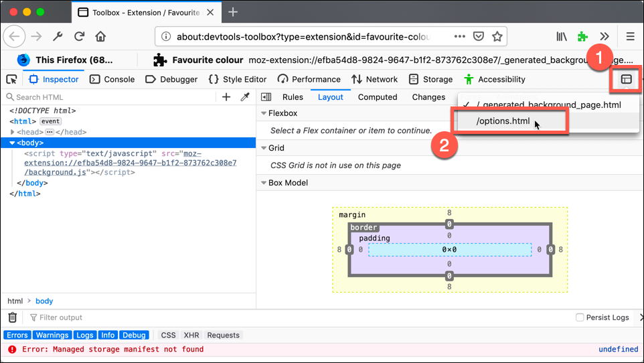Open the background.js script src link
Screen dimensions: 644x363
tap(130, 163)
